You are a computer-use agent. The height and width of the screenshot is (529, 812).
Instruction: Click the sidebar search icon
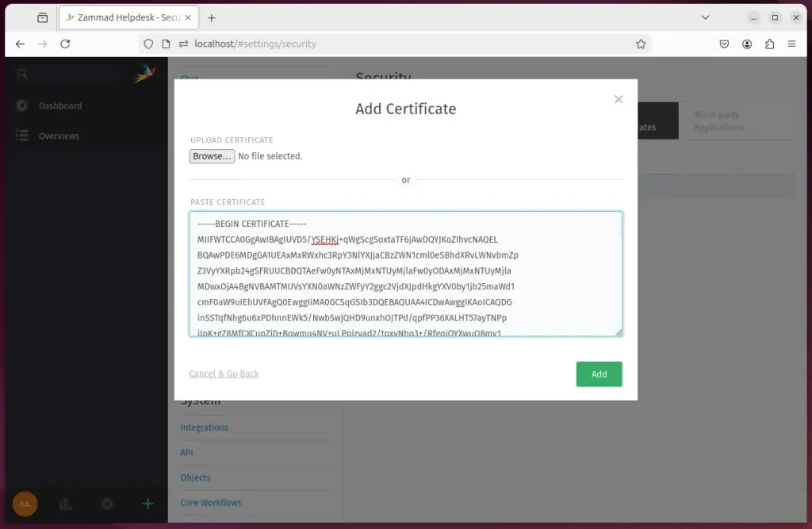coord(21,74)
